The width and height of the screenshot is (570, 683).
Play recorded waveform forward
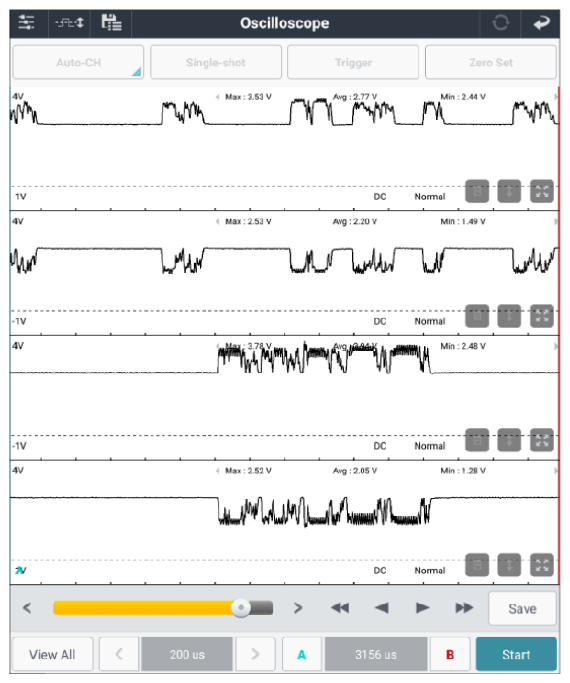coord(422,608)
